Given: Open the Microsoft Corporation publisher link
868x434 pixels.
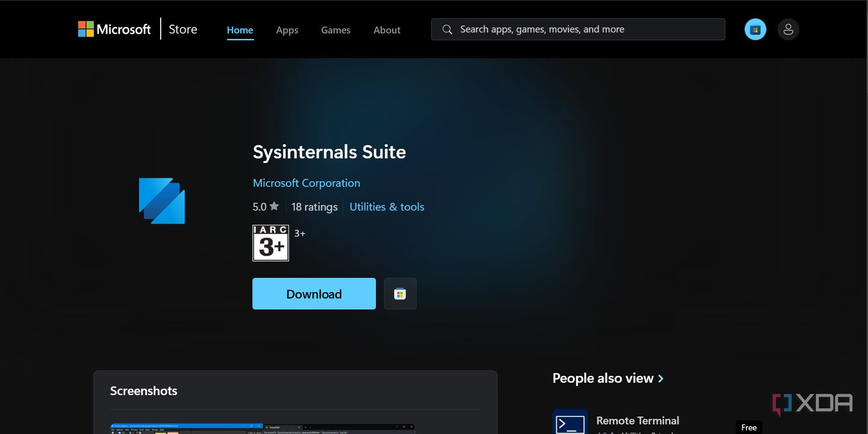Looking at the screenshot, I should [x=306, y=183].
